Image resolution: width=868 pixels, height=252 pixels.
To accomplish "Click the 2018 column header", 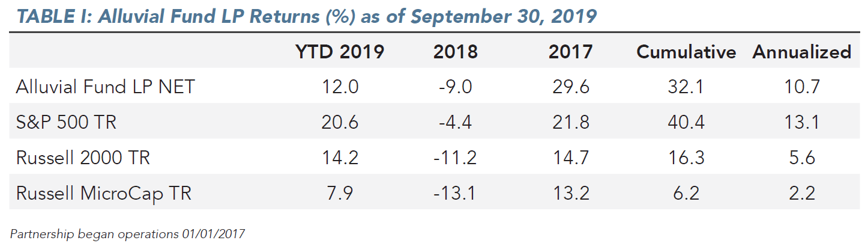I will pos(456,52).
